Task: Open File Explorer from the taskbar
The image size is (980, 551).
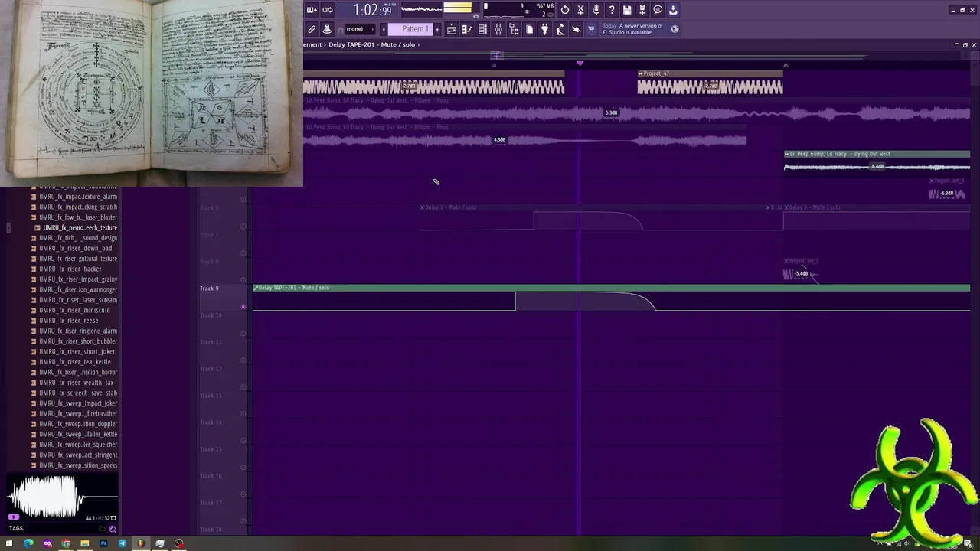Action: coord(85,543)
